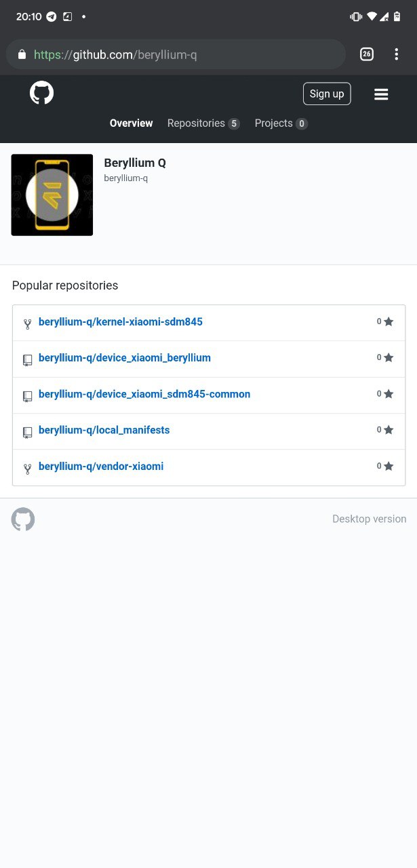Star icon for vendor-xiaomi repository
This screenshot has height=868, width=417.
coord(389,467)
